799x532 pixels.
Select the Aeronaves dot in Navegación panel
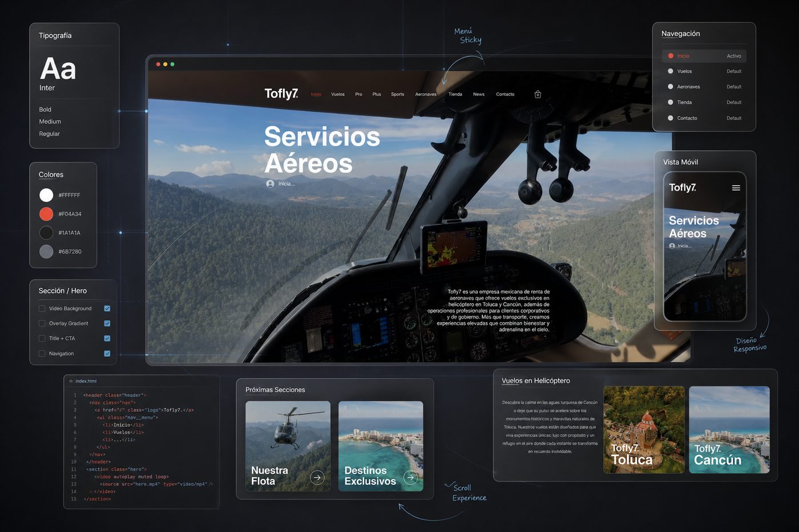(671, 87)
